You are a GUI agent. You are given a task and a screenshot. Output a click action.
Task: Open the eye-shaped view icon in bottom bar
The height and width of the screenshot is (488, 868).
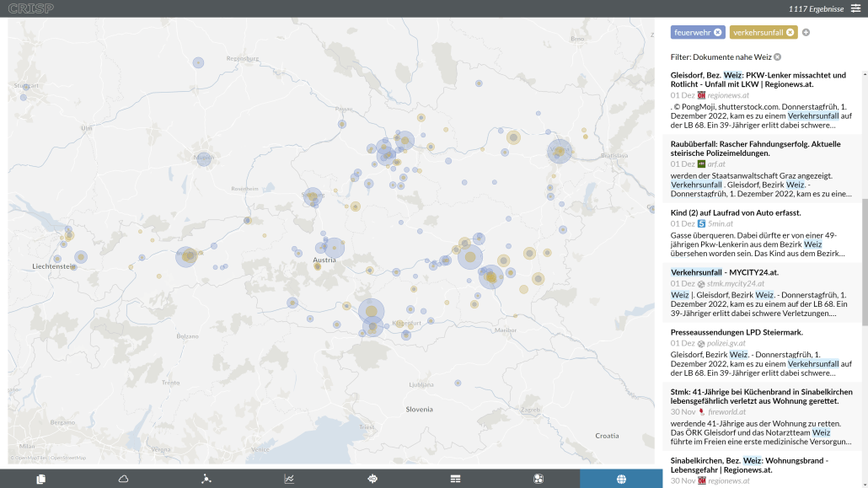372,479
